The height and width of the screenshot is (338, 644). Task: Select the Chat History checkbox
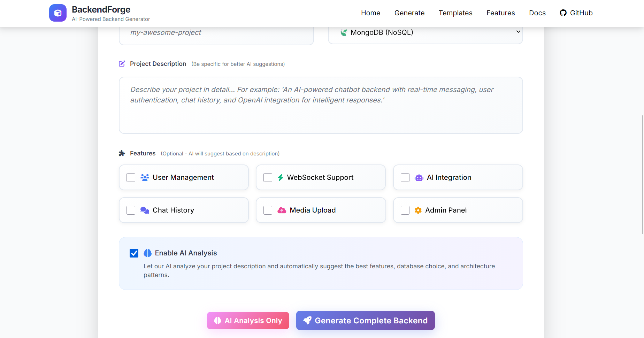click(x=131, y=210)
